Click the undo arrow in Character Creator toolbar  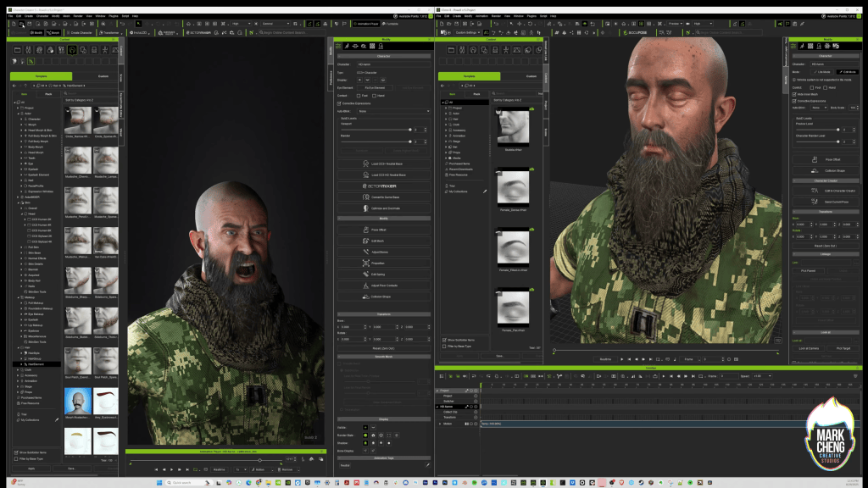tap(122, 24)
